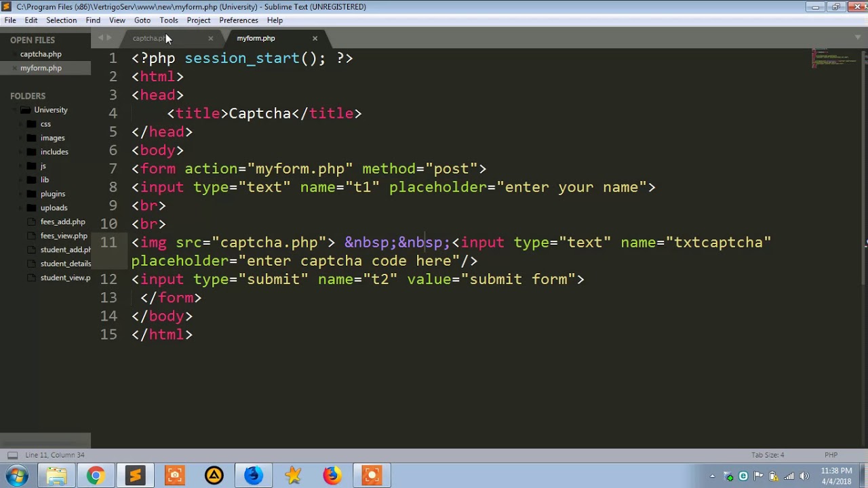Click the session_start function text
The image size is (868, 488).
(242, 58)
